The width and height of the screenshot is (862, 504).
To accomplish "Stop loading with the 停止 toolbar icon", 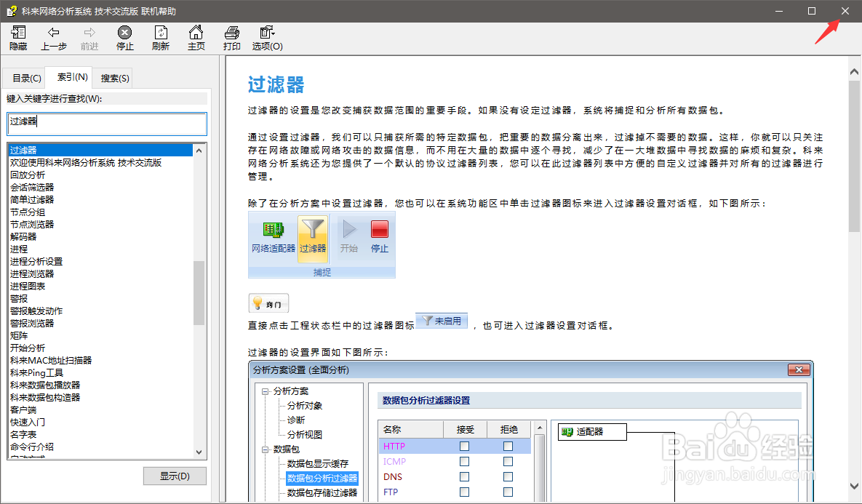I will 125,33.
